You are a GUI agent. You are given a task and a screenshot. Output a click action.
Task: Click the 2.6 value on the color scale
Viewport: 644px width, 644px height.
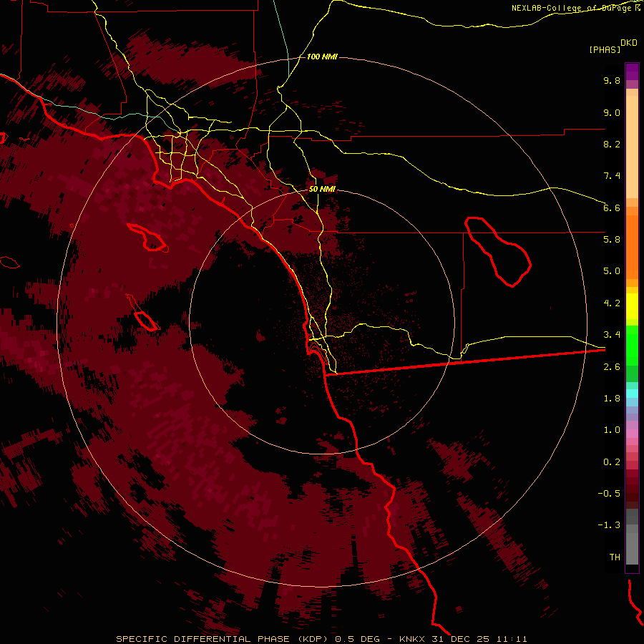(x=612, y=367)
